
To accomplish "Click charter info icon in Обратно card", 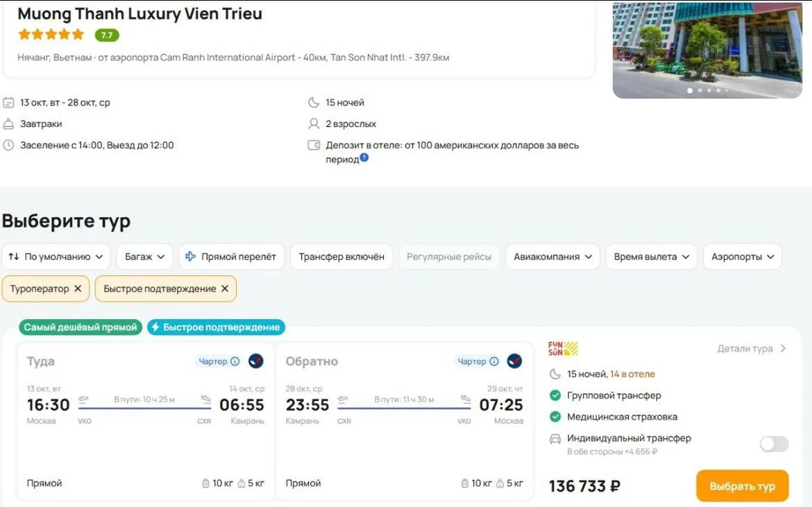I will 494,361.
